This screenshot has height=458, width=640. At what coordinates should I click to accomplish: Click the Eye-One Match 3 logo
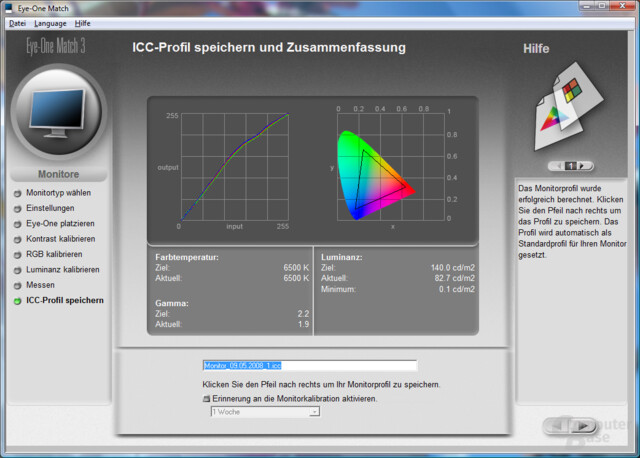click(x=56, y=46)
